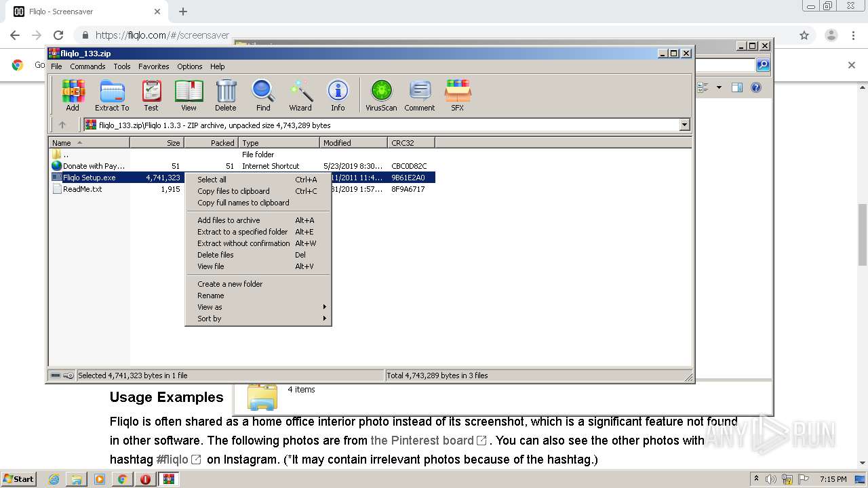Click the Test archive toolbar icon
Image resolution: width=868 pixels, height=488 pixels.
click(x=151, y=95)
